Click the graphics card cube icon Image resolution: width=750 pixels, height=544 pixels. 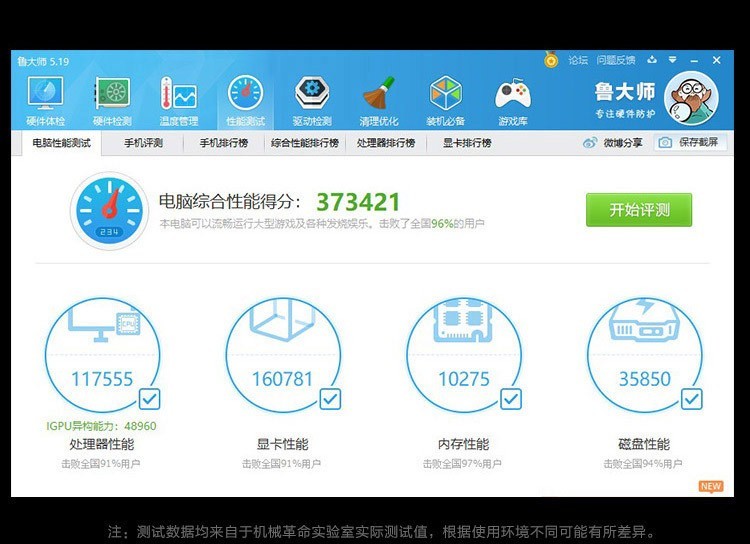(282, 319)
